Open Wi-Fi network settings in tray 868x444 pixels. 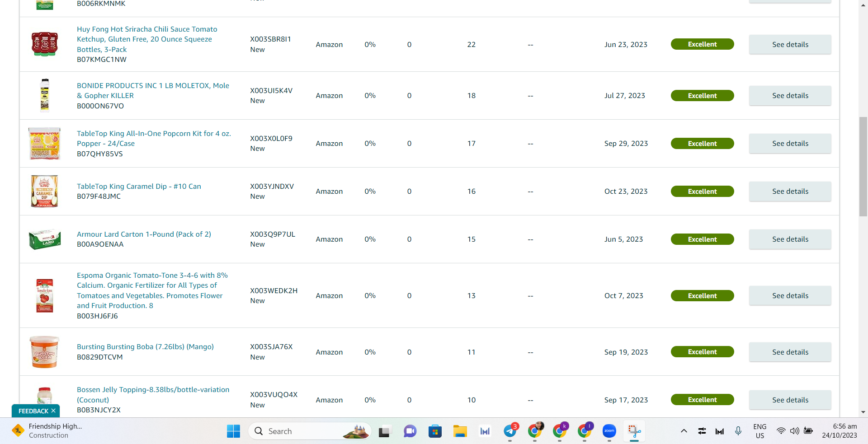coord(781,431)
